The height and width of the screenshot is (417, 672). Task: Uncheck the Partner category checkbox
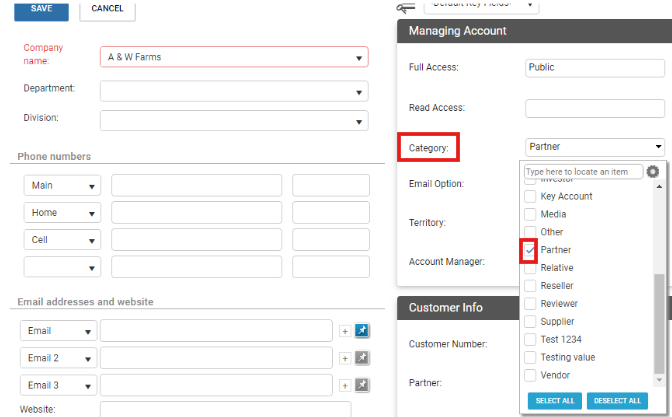[x=530, y=250]
